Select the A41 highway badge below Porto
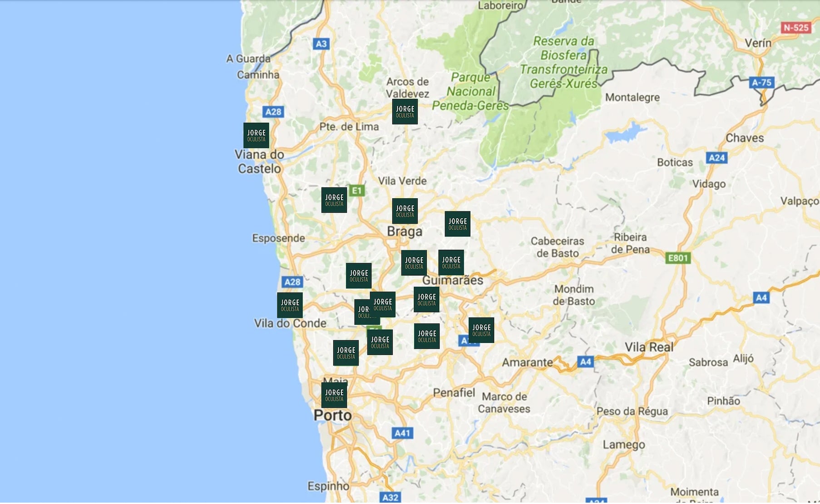 click(402, 433)
